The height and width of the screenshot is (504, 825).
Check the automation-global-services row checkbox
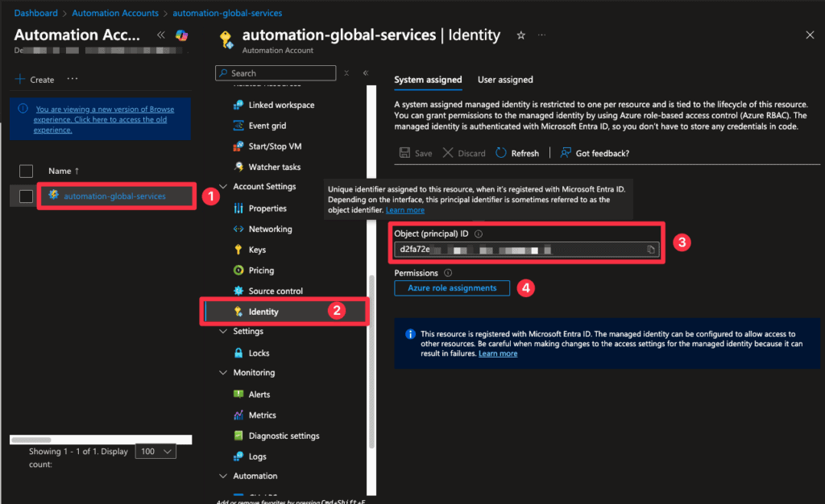click(26, 196)
